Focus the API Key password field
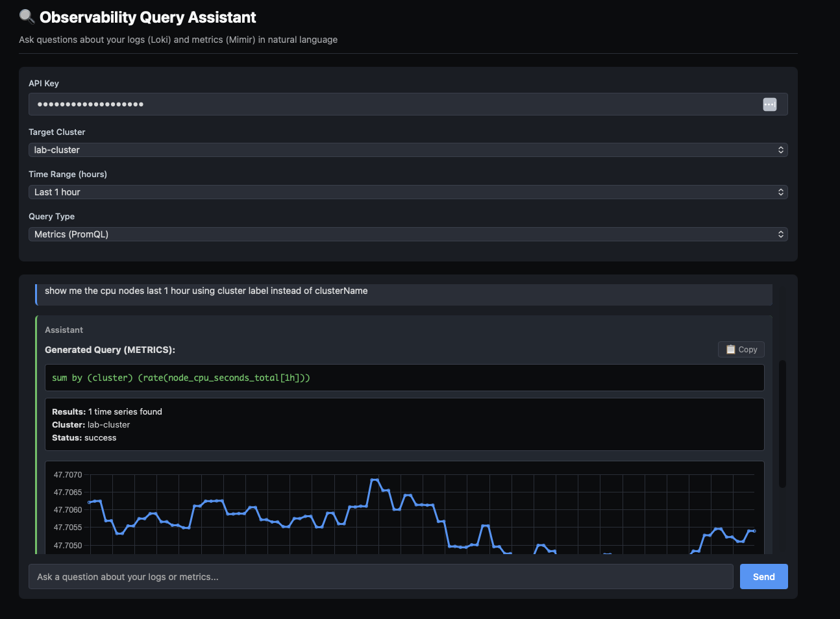Image resolution: width=840 pixels, height=619 pixels. point(408,104)
